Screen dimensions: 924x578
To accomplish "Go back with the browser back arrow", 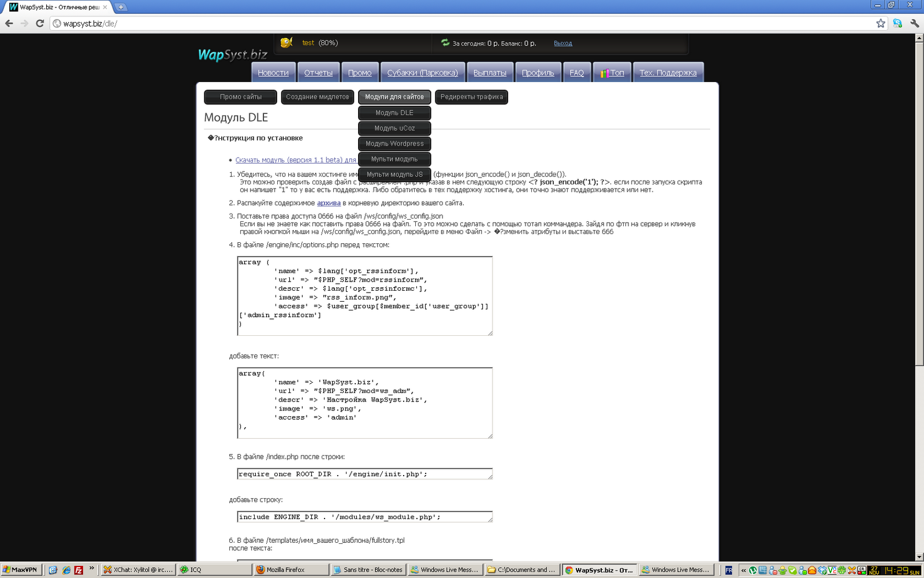I will coord(9,23).
